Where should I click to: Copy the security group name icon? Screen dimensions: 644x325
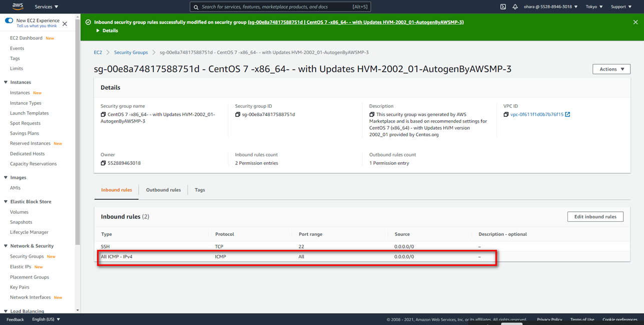[103, 114]
